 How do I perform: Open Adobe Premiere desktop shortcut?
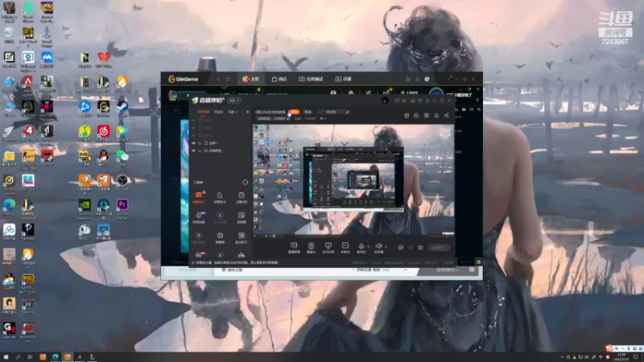point(122,208)
